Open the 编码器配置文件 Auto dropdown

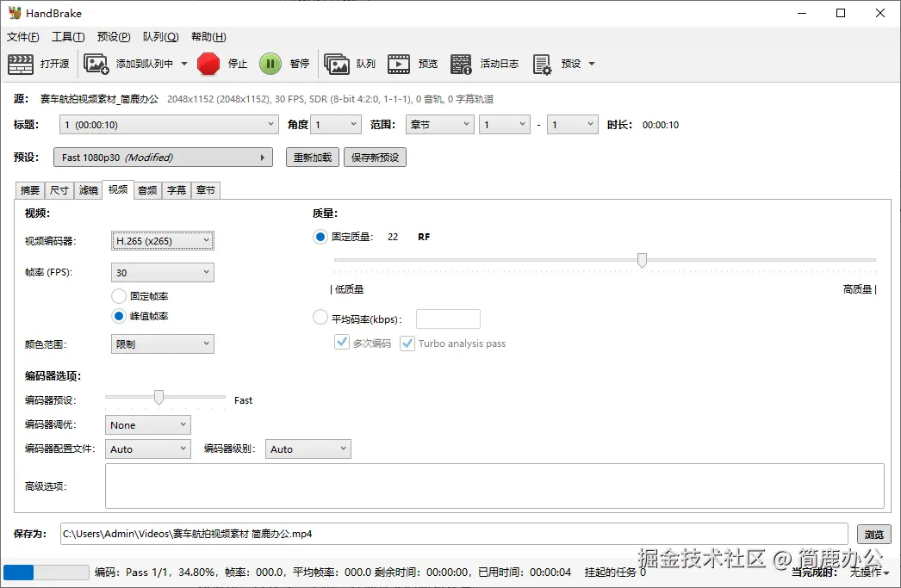pyautogui.click(x=147, y=449)
